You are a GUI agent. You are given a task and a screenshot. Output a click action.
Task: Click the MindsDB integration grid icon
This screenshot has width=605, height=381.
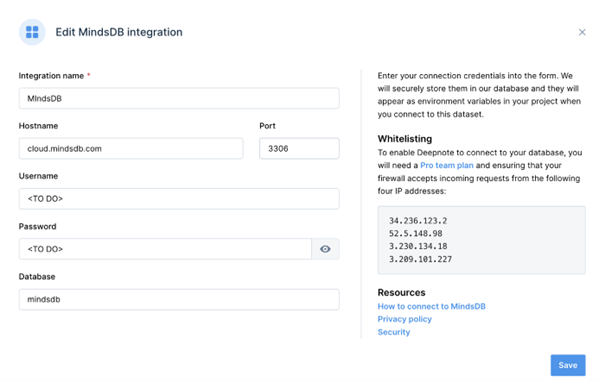pyautogui.click(x=32, y=32)
